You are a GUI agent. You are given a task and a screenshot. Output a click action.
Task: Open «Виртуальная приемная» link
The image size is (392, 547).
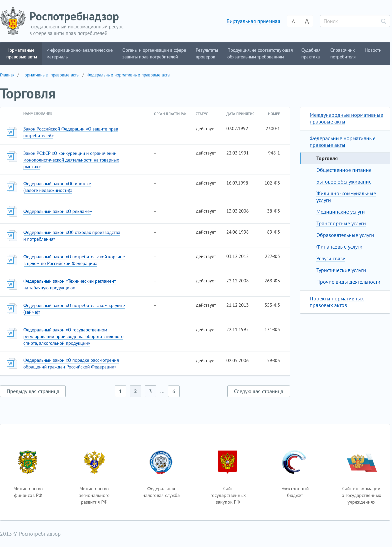(x=253, y=21)
